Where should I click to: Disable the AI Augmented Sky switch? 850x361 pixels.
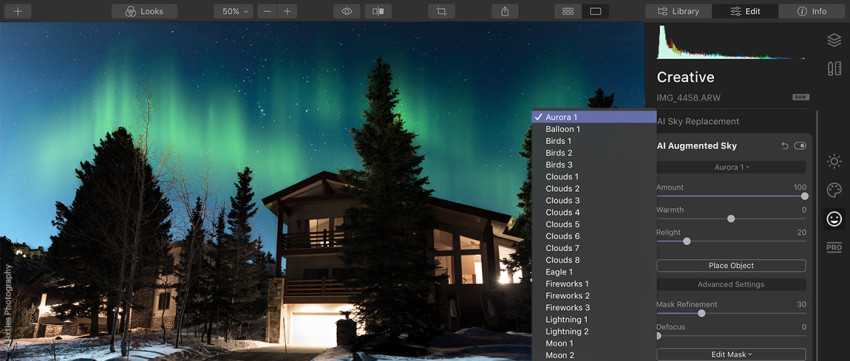[800, 146]
